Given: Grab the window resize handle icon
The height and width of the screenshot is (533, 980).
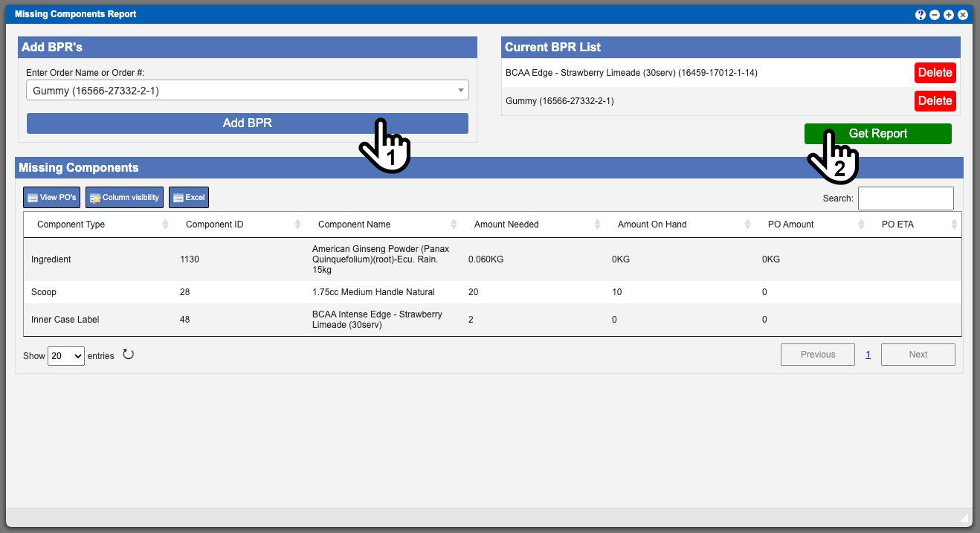Looking at the screenshot, I should 964,517.
